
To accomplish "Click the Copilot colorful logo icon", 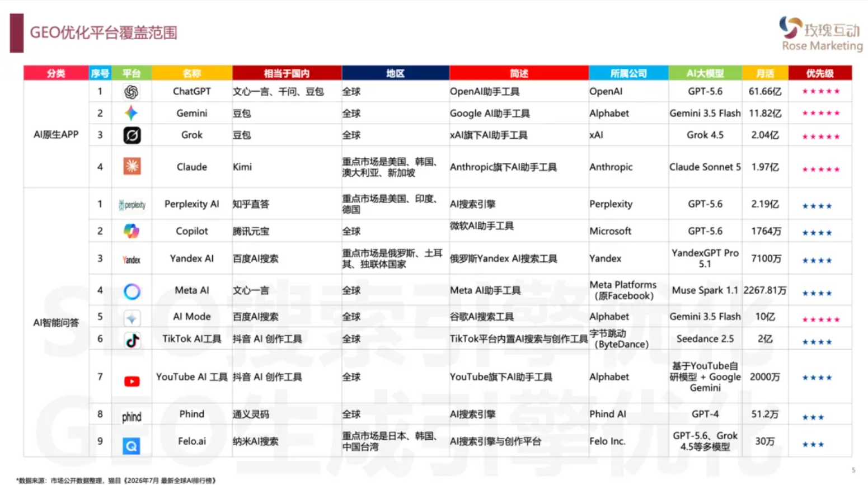I will [132, 231].
